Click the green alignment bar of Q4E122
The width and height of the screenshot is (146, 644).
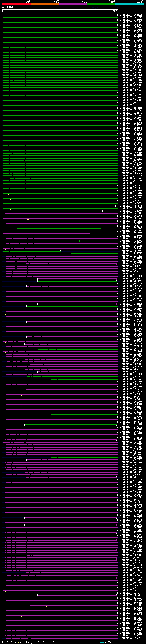[x=60, y=15]
